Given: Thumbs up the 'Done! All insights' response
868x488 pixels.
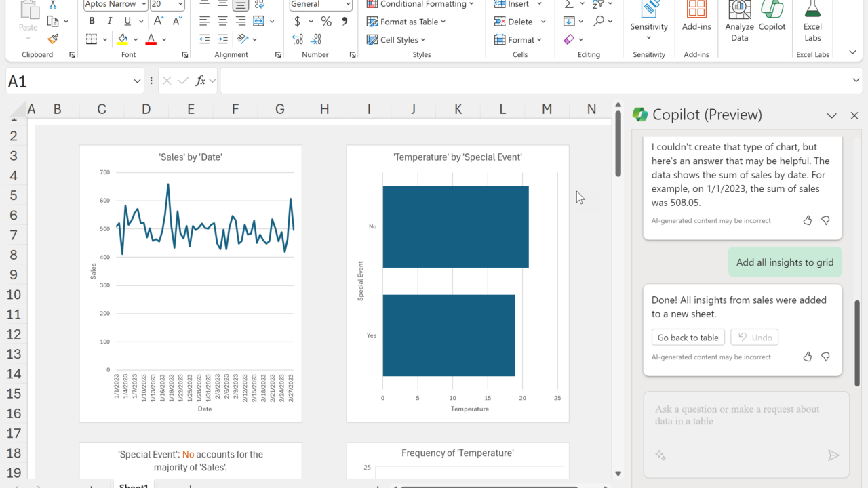Looking at the screenshot, I should pyautogui.click(x=807, y=357).
